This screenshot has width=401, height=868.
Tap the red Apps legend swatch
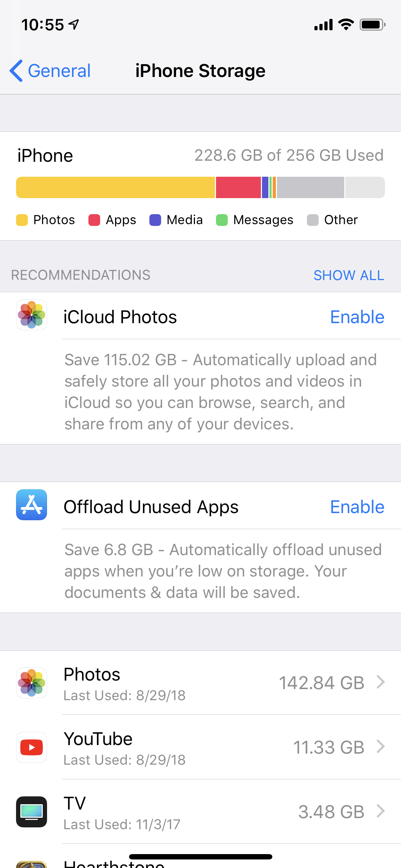tap(94, 220)
